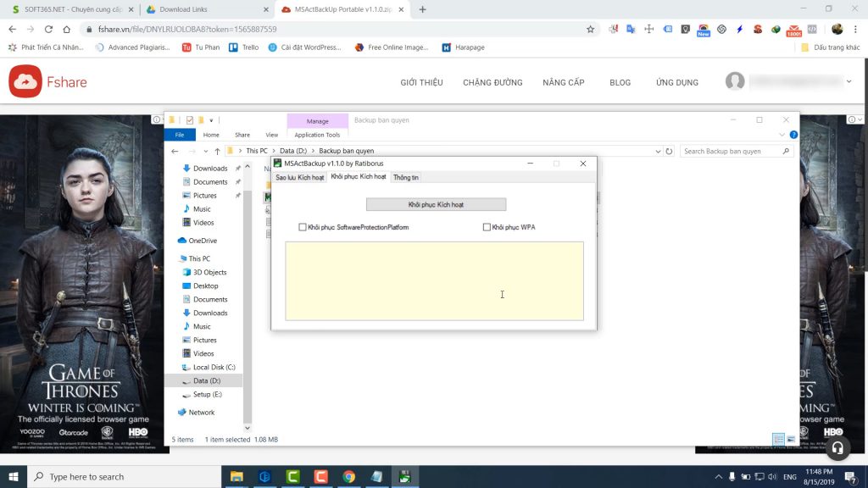
Task: Click the navigation pane scroll-down arrow
Action: pyautogui.click(x=248, y=428)
